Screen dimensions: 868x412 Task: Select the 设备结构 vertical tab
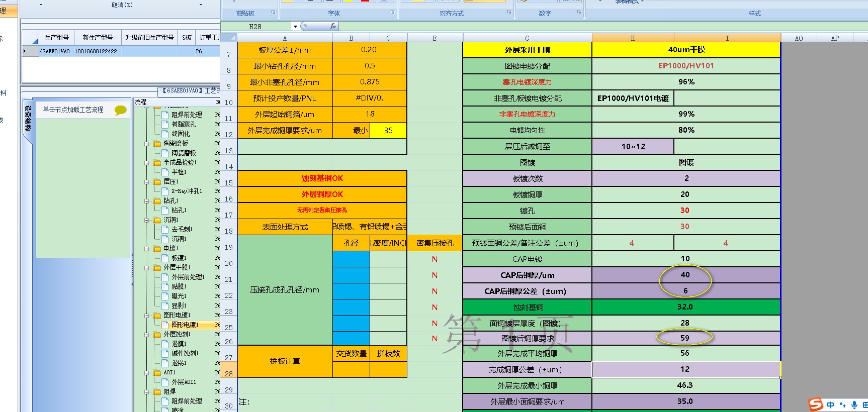click(x=28, y=119)
